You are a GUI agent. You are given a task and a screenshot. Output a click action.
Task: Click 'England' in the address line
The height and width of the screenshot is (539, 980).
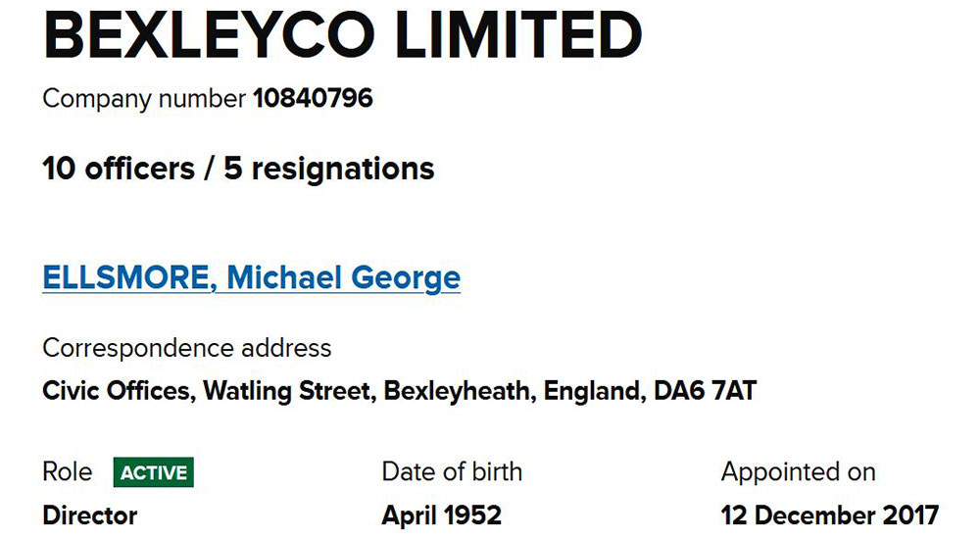click(x=591, y=391)
